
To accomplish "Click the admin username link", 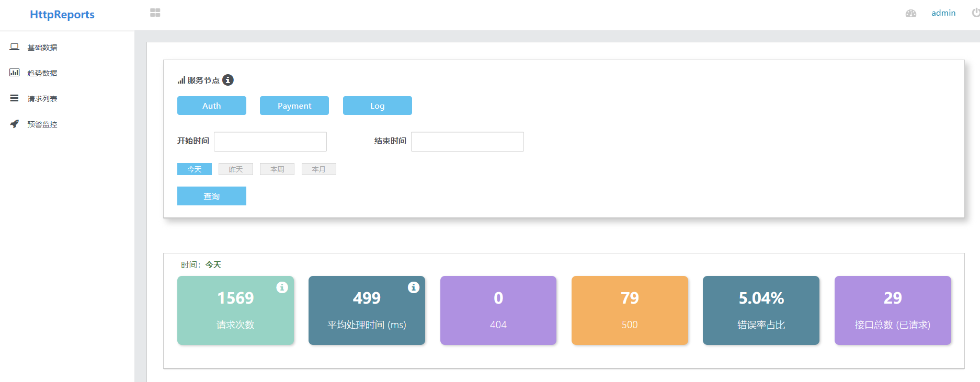I will pos(943,13).
